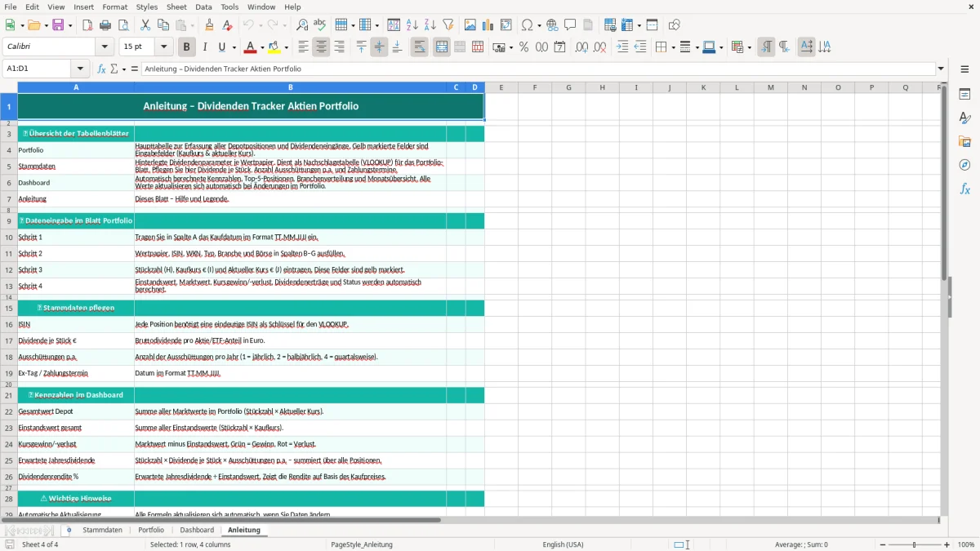This screenshot has width=980, height=551.
Task: Format as Date icon
Action: [x=559, y=47]
